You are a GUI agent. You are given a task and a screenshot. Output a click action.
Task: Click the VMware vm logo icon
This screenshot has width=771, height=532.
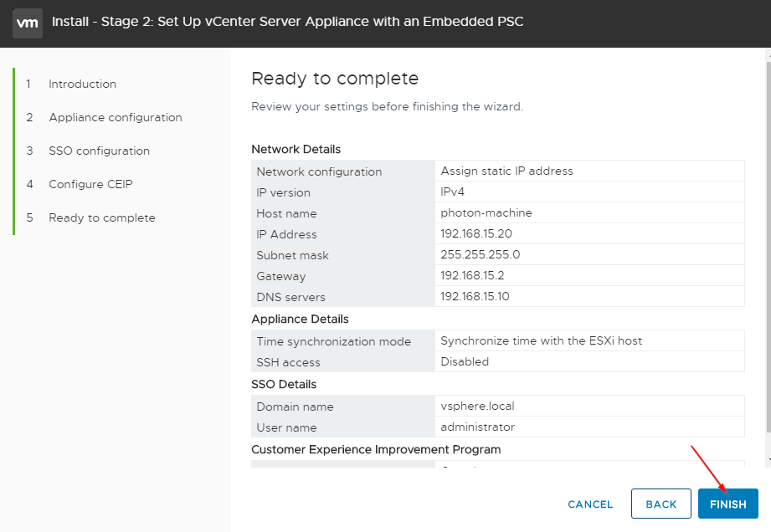coord(28,23)
